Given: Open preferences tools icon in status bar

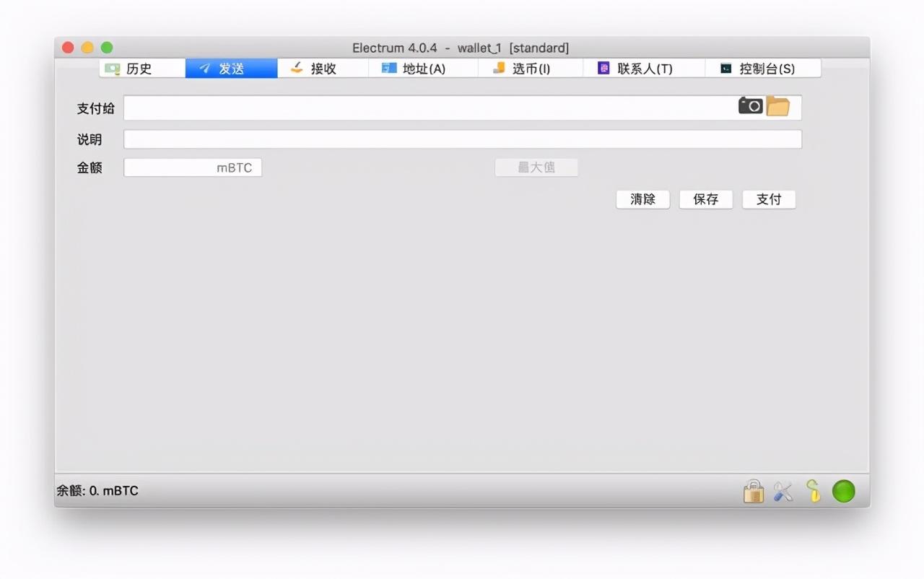Looking at the screenshot, I should tap(783, 492).
